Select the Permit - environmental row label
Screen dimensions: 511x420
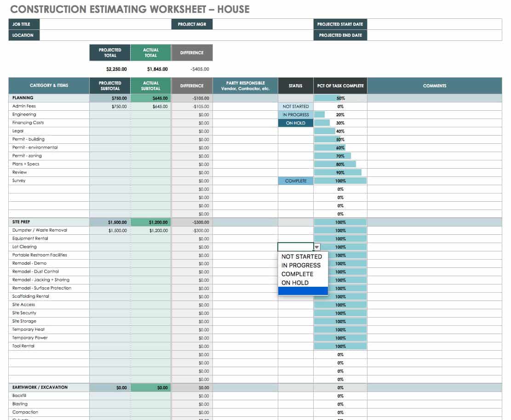tap(35, 148)
